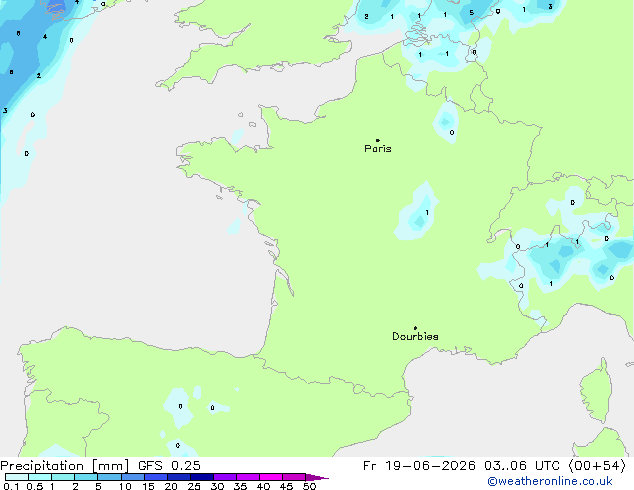This screenshot has width=634, height=490.
Task: Click the '50' legend scale value
Action: tap(309, 486)
